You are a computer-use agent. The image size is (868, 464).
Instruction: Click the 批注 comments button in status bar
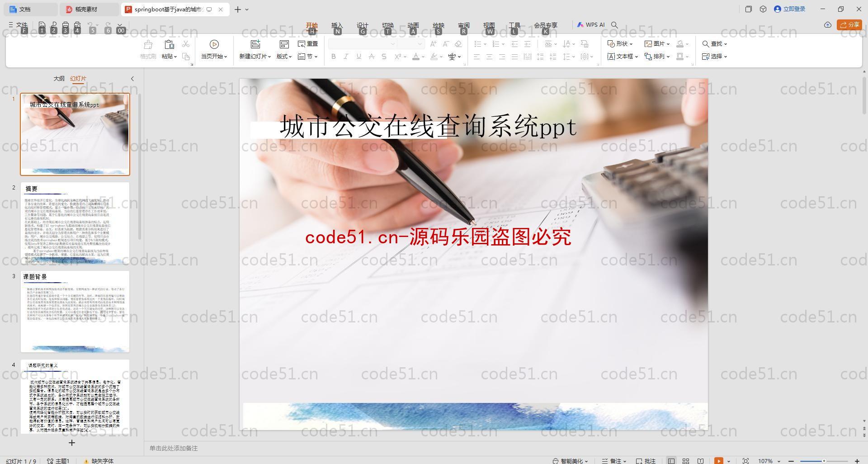click(646, 461)
